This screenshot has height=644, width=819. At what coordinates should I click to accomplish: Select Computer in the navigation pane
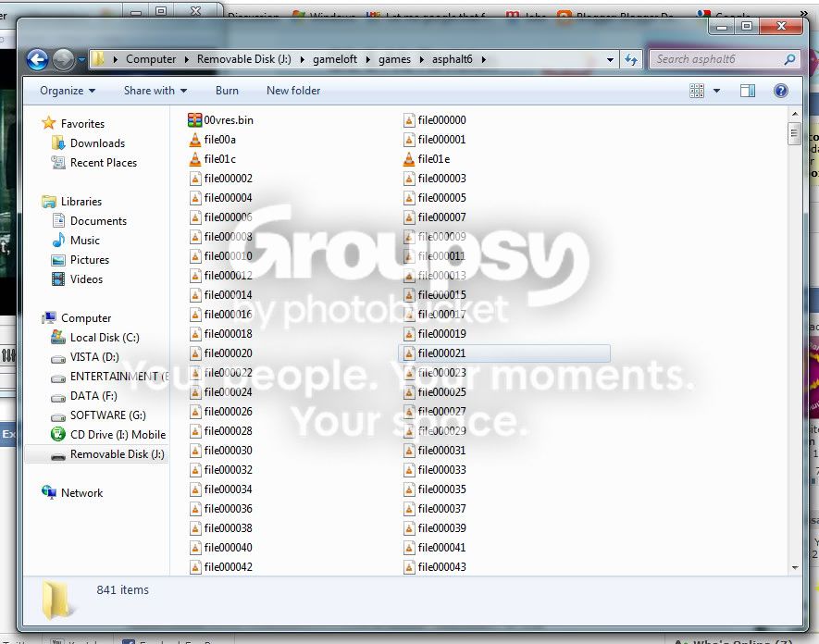(86, 318)
